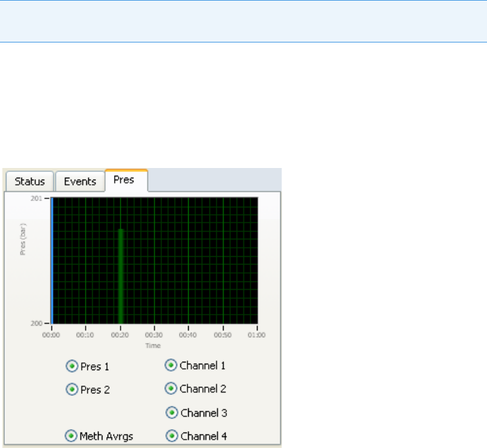Select the Channel 3 radio button

coord(172,413)
